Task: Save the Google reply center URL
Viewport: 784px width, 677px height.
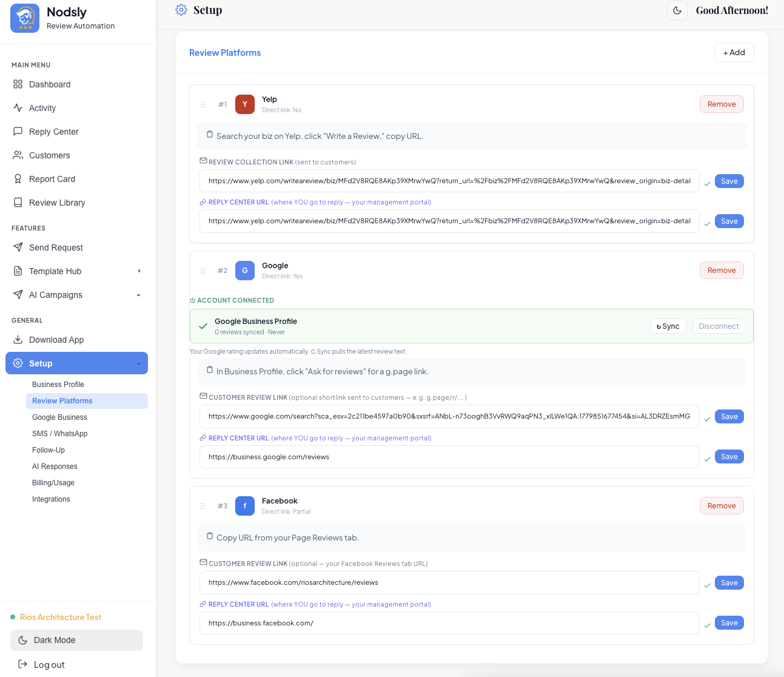Action: click(x=729, y=457)
